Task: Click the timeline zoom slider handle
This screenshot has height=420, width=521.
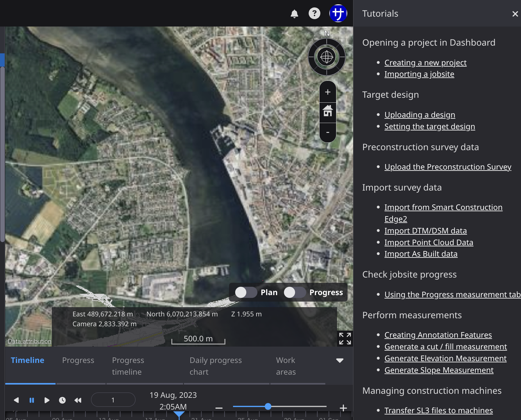Action: click(x=268, y=406)
